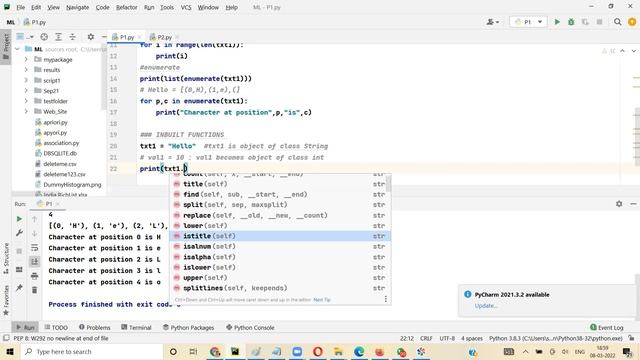Viewport: 640px width, 360px height.
Task: Open completion popup three-dots options
Action: tap(385, 299)
